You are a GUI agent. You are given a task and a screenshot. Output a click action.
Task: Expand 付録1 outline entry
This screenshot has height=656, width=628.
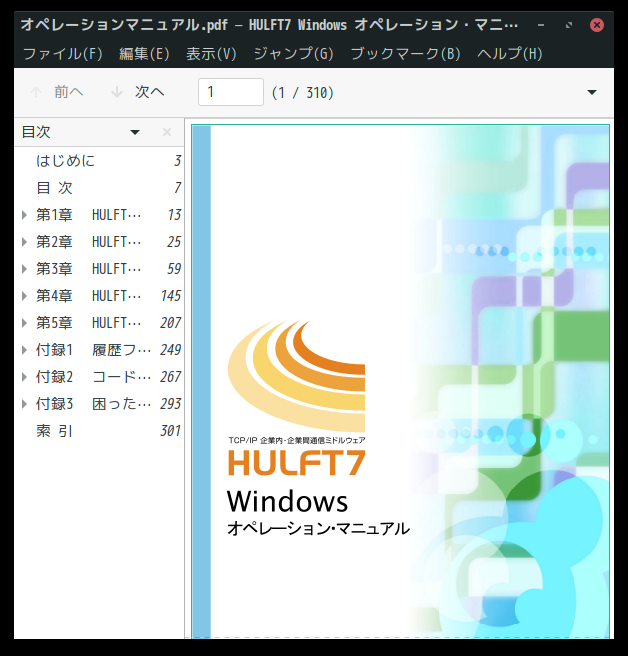(24, 350)
